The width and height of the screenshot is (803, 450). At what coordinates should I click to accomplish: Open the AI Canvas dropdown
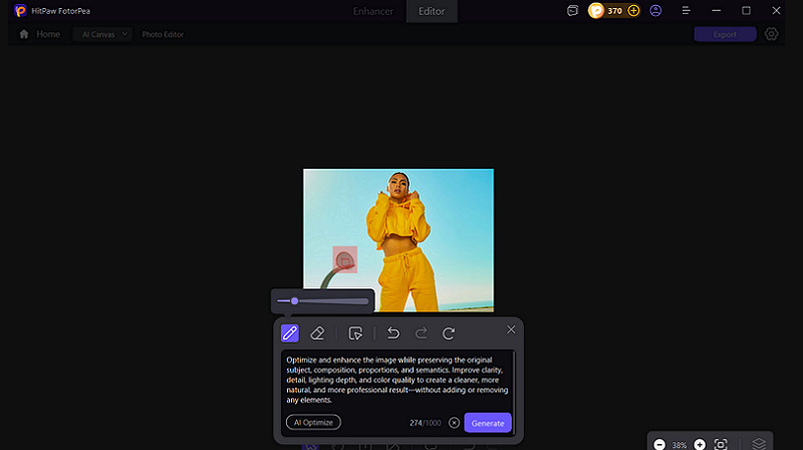point(102,34)
